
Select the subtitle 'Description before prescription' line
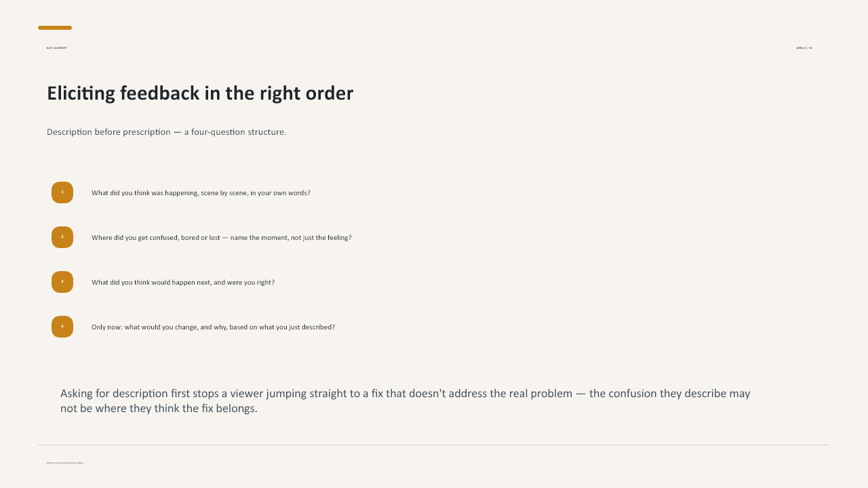click(166, 131)
